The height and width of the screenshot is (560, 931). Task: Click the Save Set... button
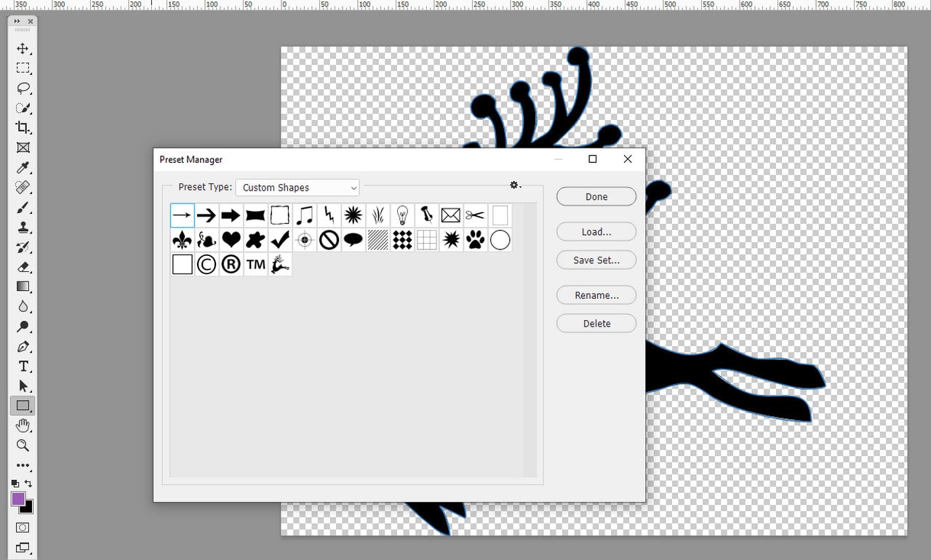(596, 260)
